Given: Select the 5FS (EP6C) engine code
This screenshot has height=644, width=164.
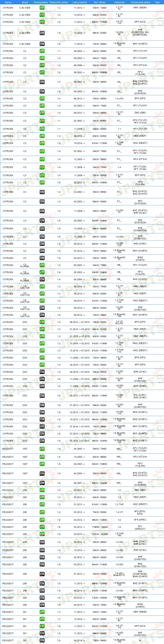Looking at the screenshot, I should (140, 520).
